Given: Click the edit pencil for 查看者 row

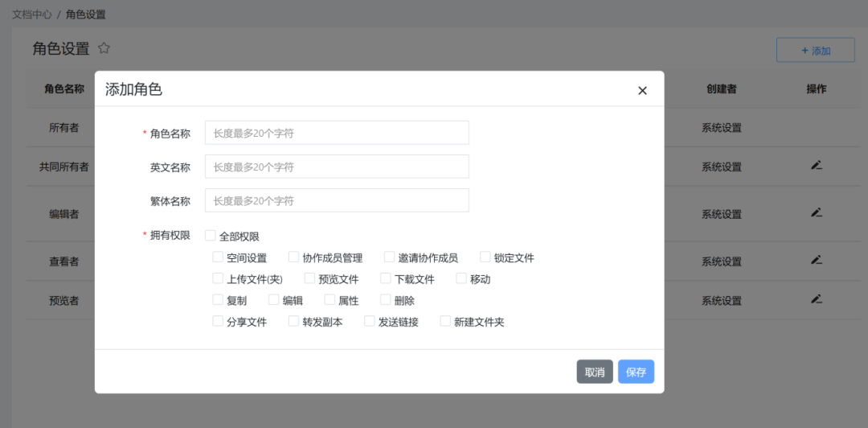Looking at the screenshot, I should tap(816, 260).
